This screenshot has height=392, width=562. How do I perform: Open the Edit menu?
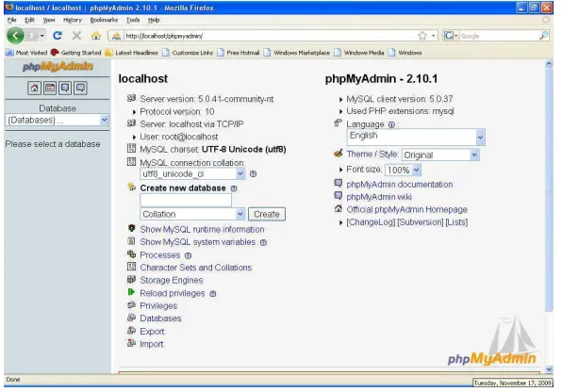[x=29, y=20]
